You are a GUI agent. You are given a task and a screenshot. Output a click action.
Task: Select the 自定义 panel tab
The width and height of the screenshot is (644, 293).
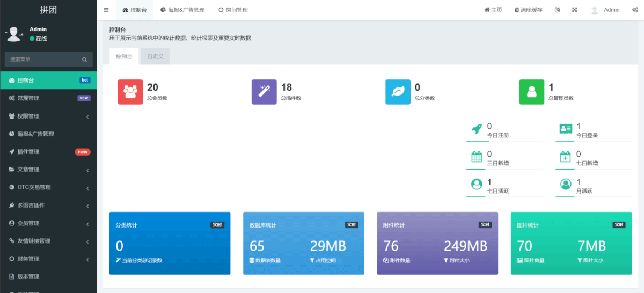(155, 56)
